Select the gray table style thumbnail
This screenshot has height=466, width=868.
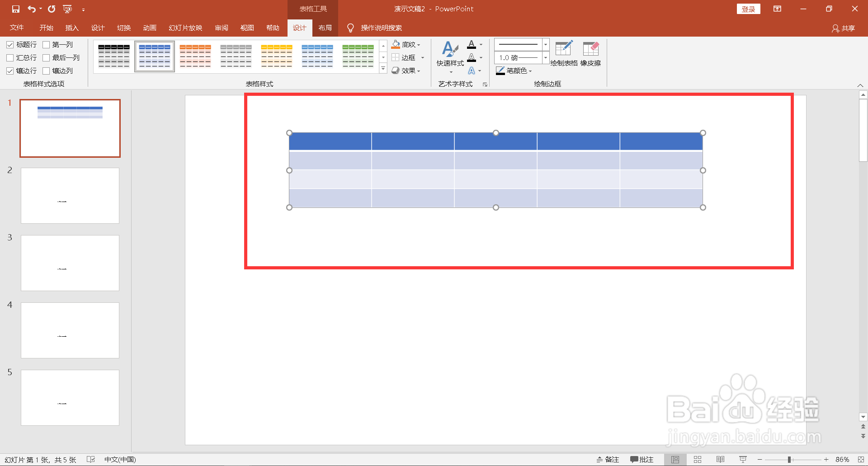pos(236,56)
